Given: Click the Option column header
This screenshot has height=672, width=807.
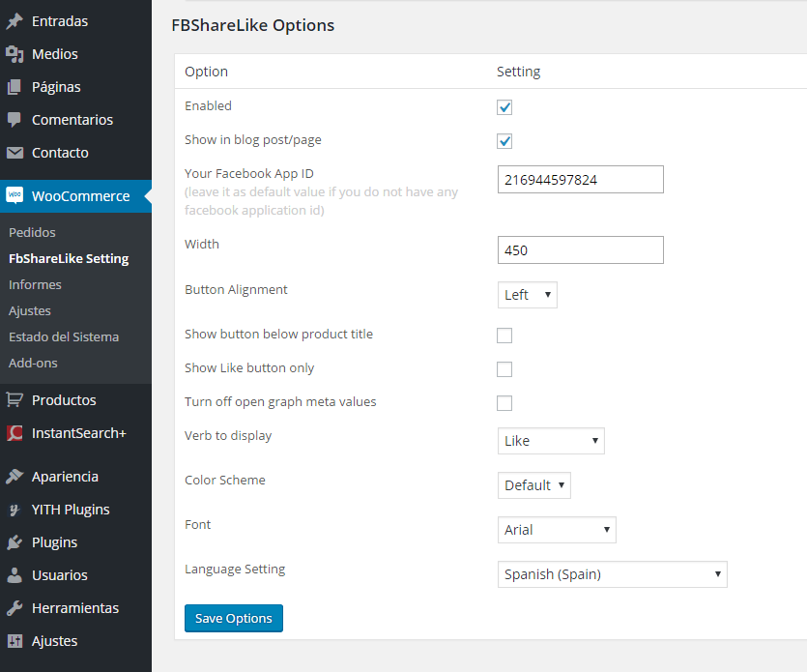Looking at the screenshot, I should [x=207, y=72].
